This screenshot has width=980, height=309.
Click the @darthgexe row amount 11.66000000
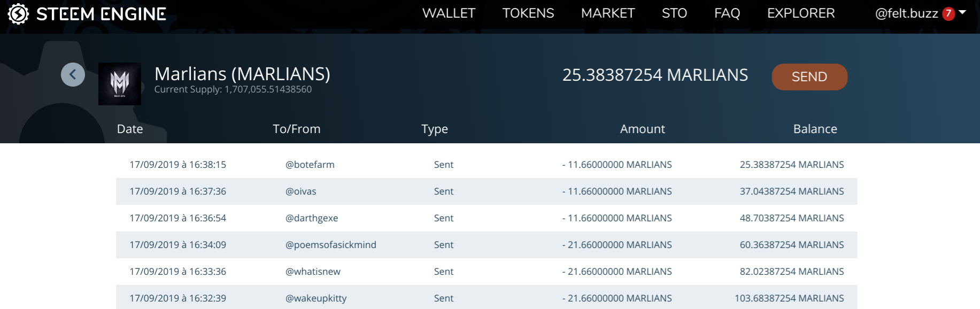(617, 218)
